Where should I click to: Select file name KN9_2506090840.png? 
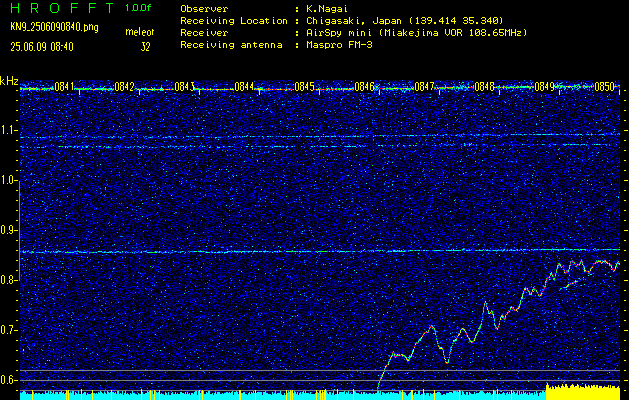(54, 27)
